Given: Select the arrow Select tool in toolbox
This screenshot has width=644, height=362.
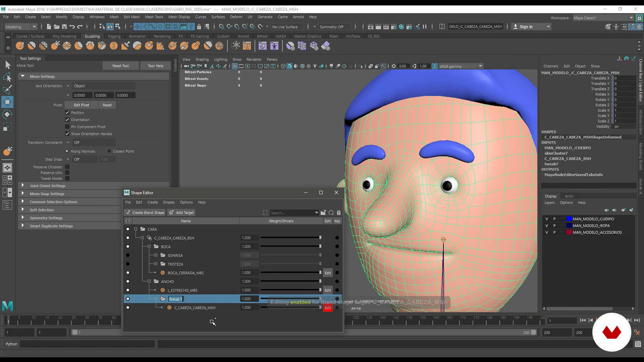Looking at the screenshot, I should [x=7, y=65].
